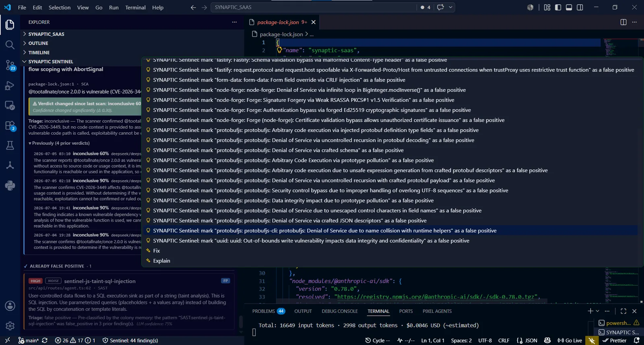
Task: Open the Terminal menu
Action: 135,7
